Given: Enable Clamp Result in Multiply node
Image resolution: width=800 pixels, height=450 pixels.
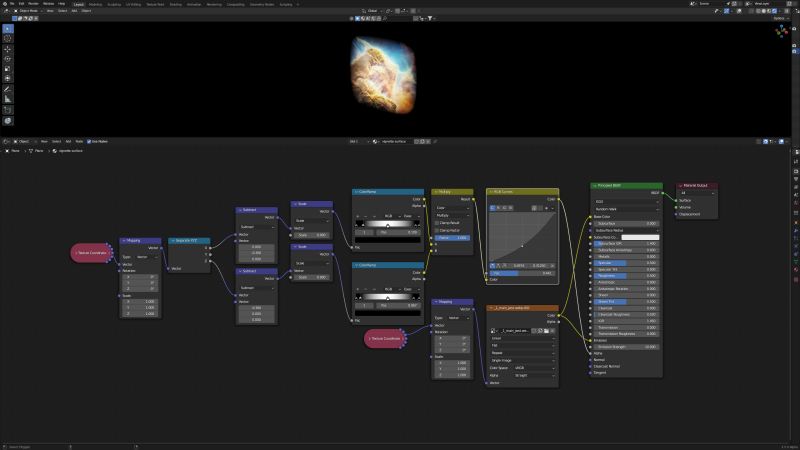Looking at the screenshot, I should tap(437, 223).
